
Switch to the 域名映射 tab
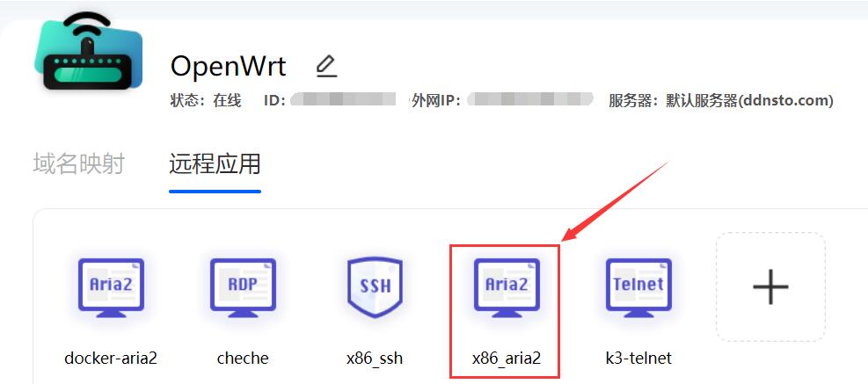pyautogui.click(x=78, y=164)
